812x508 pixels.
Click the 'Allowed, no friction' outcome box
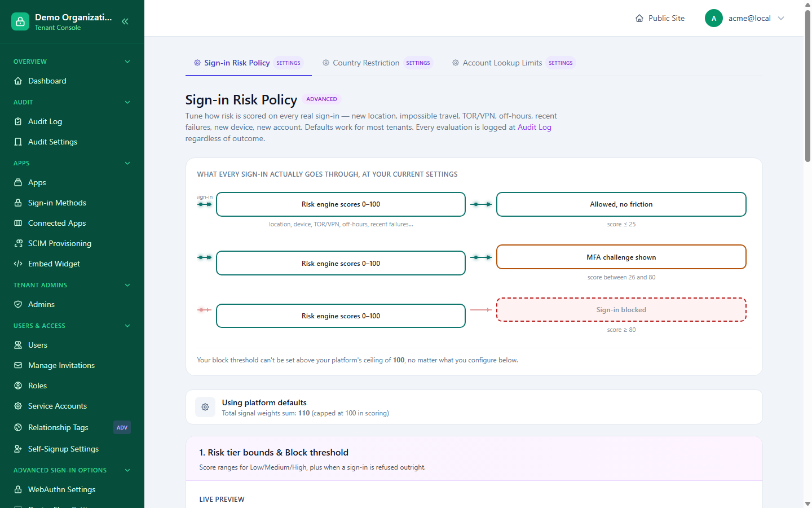[621, 204]
